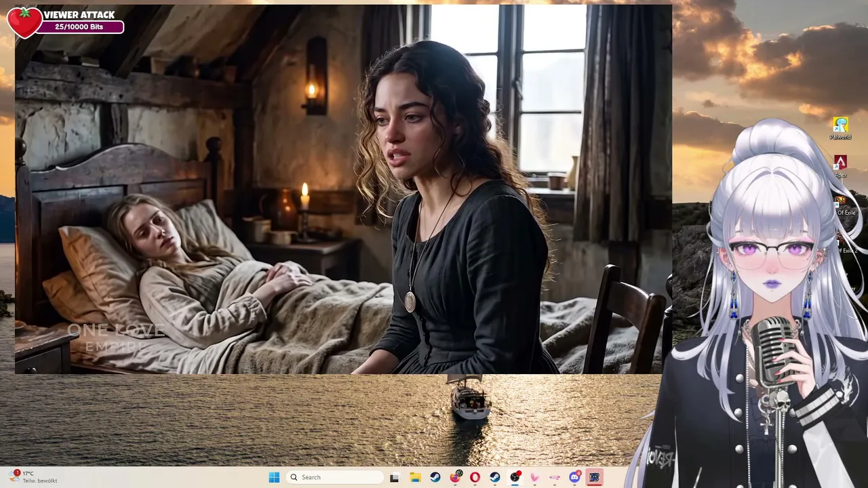Open the Opera browser on the taskbar
This screenshot has width=868, height=488.
(x=475, y=477)
